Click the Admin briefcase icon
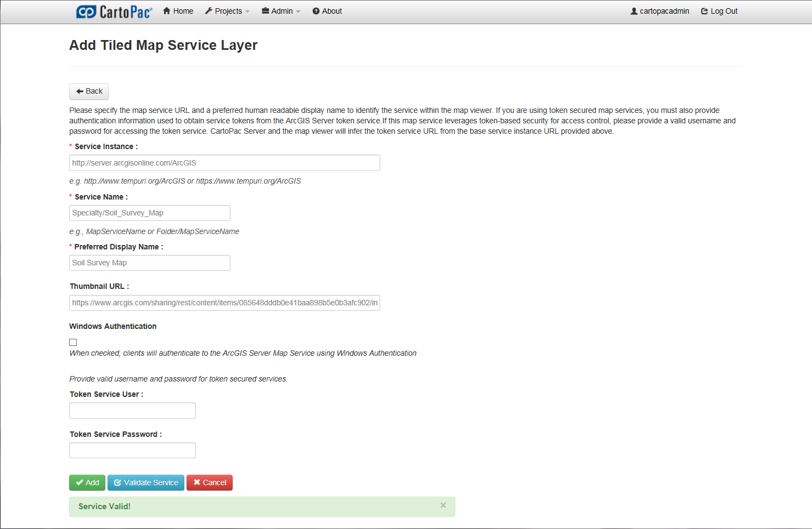812x529 pixels. point(266,11)
